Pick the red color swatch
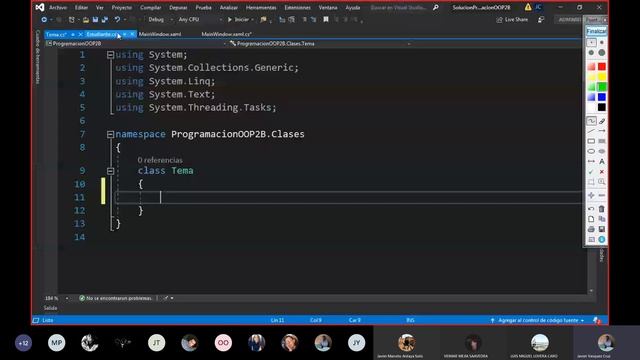 point(602,66)
